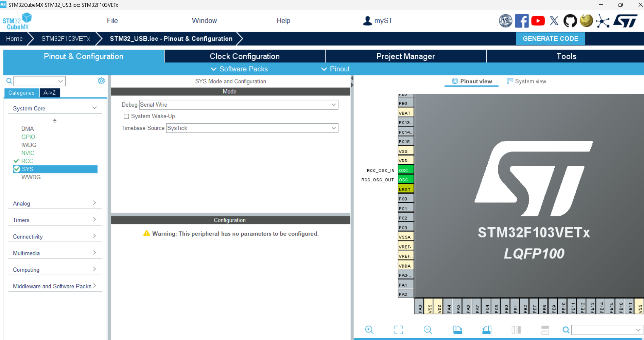This screenshot has height=340, width=644.
Task: Toggle the split horizontal view icon
Action: click(x=545, y=329)
